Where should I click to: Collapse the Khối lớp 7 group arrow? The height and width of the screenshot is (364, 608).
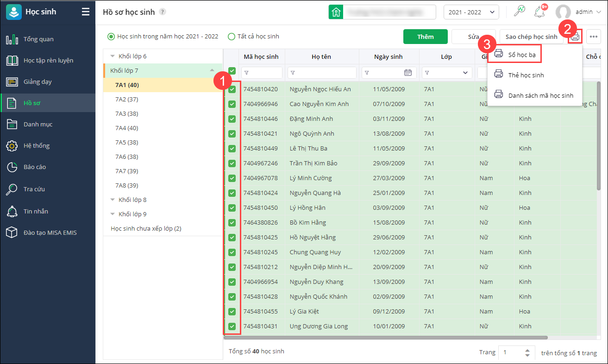click(x=212, y=70)
